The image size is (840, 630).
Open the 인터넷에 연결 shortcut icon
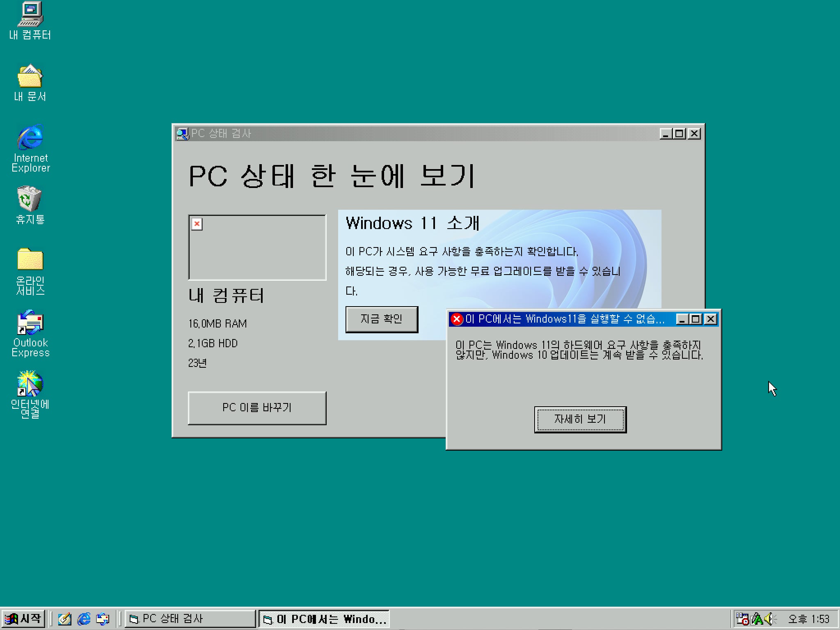30,394
